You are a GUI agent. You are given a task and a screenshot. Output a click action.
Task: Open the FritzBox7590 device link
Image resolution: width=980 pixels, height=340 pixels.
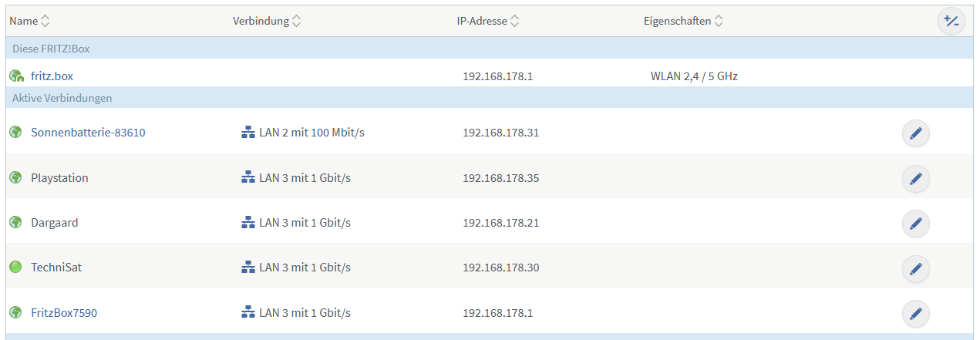click(64, 313)
